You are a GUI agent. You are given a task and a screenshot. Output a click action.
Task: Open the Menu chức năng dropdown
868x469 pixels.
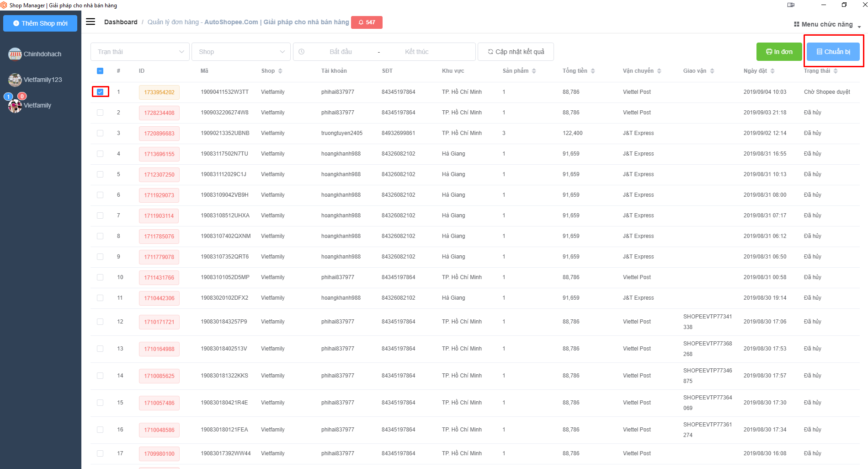[827, 24]
